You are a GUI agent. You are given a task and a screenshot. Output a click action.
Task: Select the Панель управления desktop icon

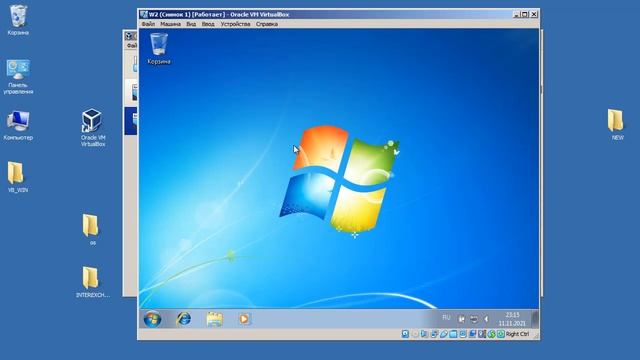click(x=18, y=77)
